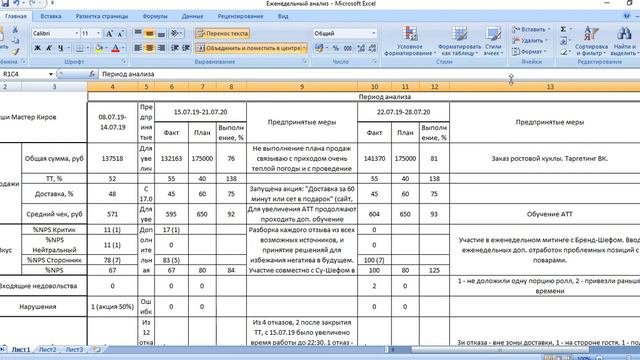The image size is (640, 360).
Task: Switch to the Главная ribbon tab
Action: click(x=16, y=16)
